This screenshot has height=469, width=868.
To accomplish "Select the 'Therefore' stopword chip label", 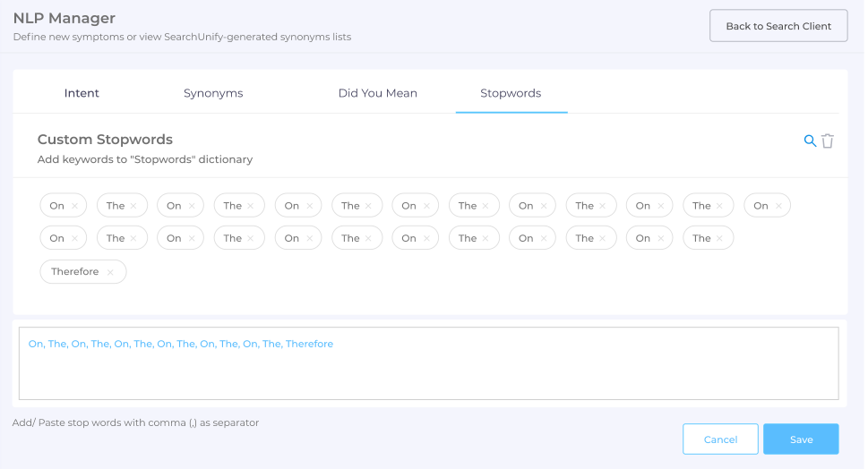I will click(75, 272).
